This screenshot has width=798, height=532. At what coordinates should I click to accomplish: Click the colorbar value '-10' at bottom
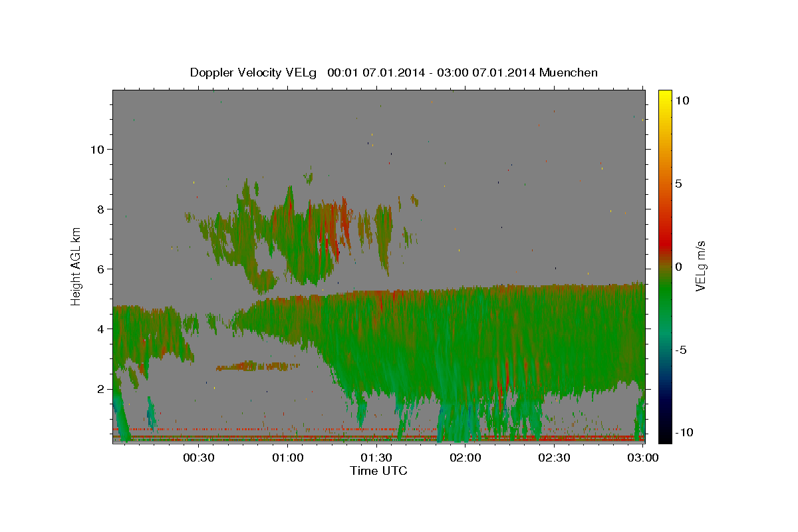click(684, 432)
